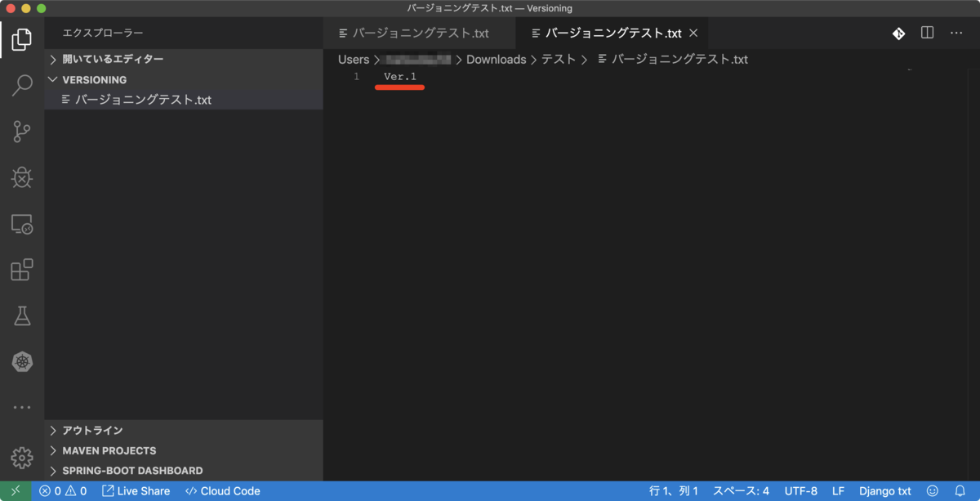Click the remote window indicator in status bar
The height and width of the screenshot is (501, 980).
click(x=16, y=491)
